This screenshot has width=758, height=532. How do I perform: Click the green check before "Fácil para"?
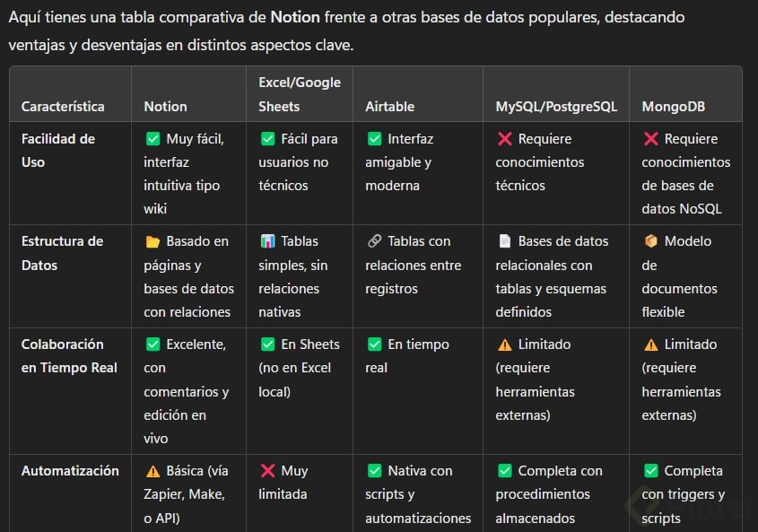pyautogui.click(x=267, y=139)
